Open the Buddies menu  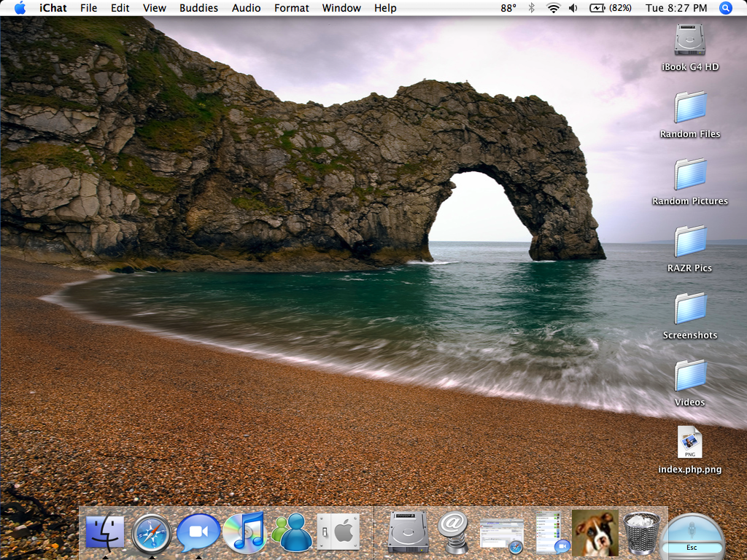pyautogui.click(x=198, y=8)
